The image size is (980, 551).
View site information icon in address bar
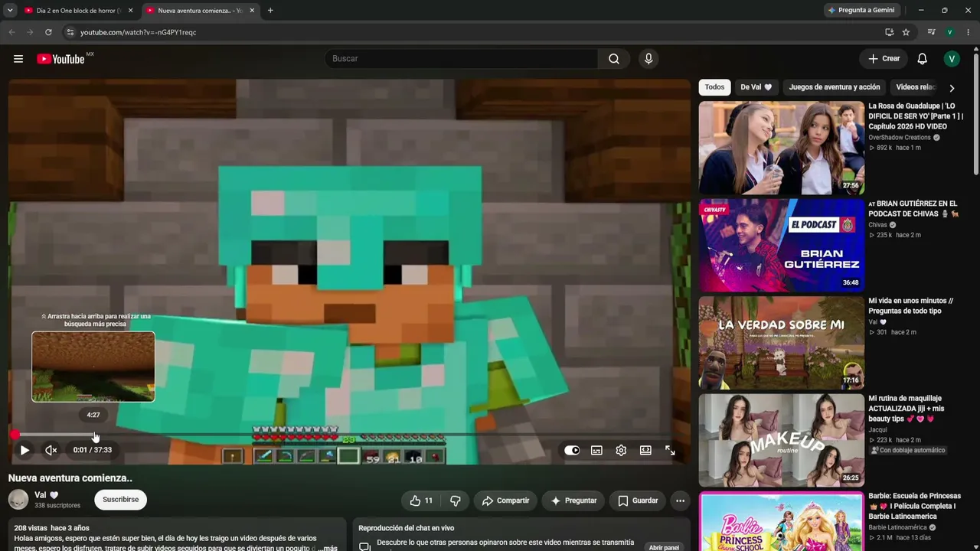point(70,32)
